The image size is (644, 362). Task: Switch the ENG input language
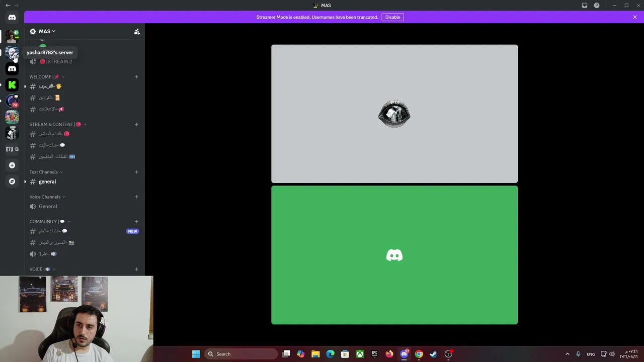591,354
